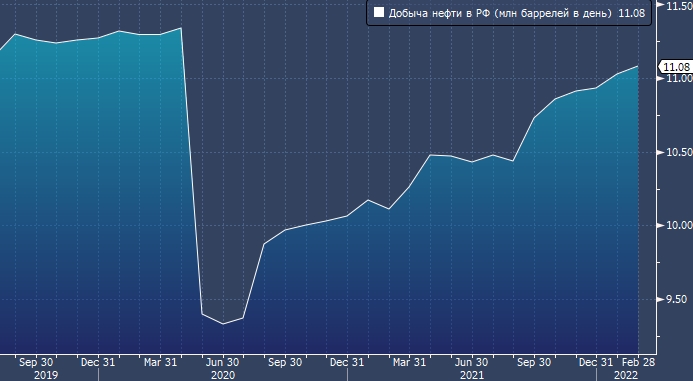Click the white legend color swatch
693x381 pixels.
coord(378,12)
